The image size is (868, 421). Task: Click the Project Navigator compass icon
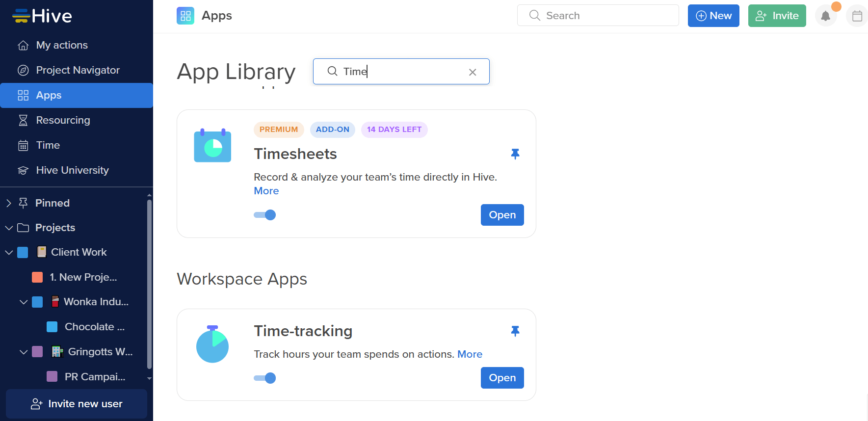23,70
